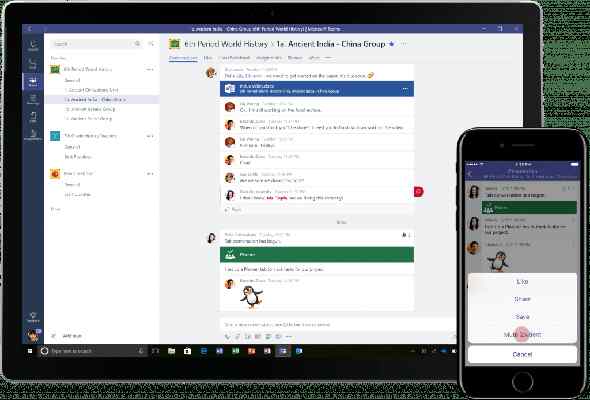Image resolution: width=590 pixels, height=400 pixels.
Task: Open the user profile avatar in the left rail
Action: [x=33, y=335]
